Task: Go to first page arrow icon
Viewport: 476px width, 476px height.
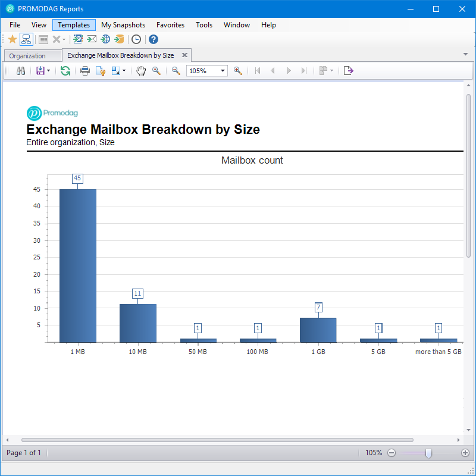Action: click(x=258, y=71)
